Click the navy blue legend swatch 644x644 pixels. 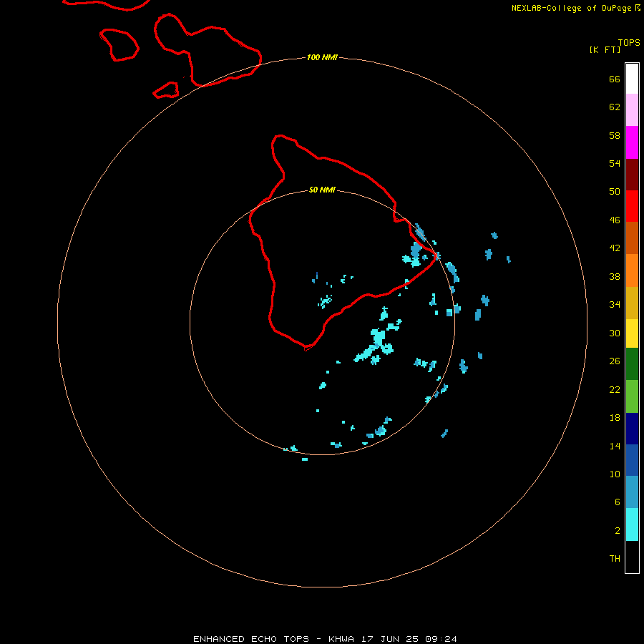pos(632,429)
